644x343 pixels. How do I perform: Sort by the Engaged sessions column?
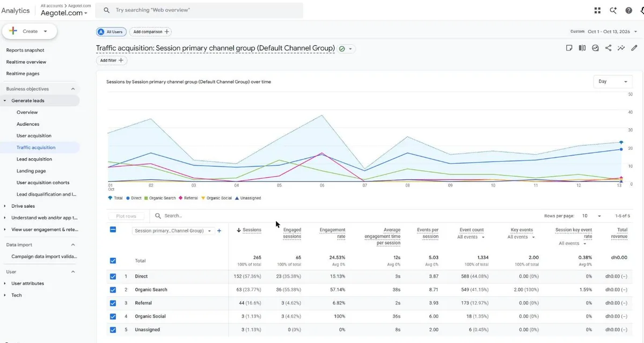[x=292, y=233]
